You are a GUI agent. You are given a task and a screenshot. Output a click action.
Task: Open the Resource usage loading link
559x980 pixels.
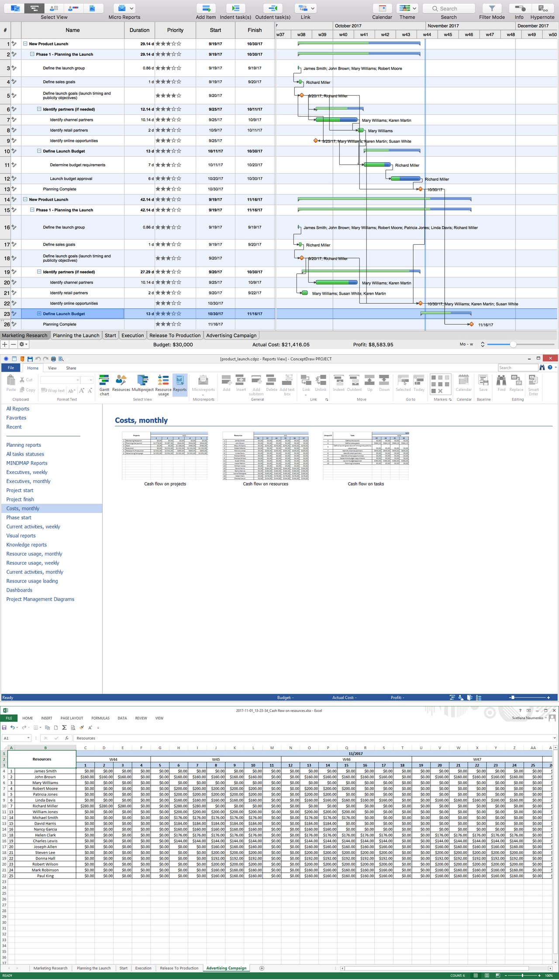(32, 581)
